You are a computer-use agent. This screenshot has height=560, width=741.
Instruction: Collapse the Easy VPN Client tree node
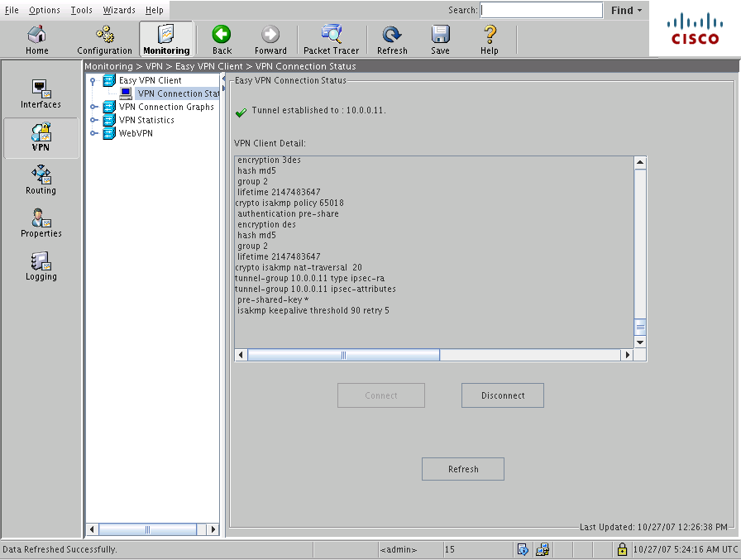[93, 81]
